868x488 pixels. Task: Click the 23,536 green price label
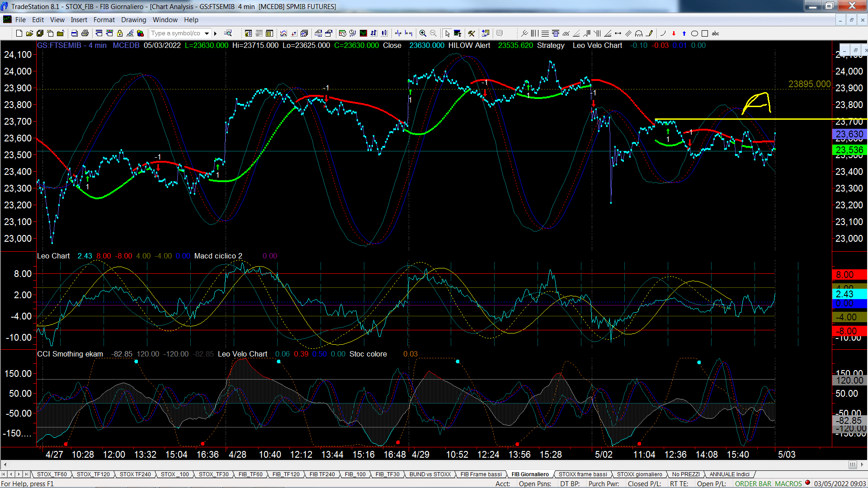[849, 150]
